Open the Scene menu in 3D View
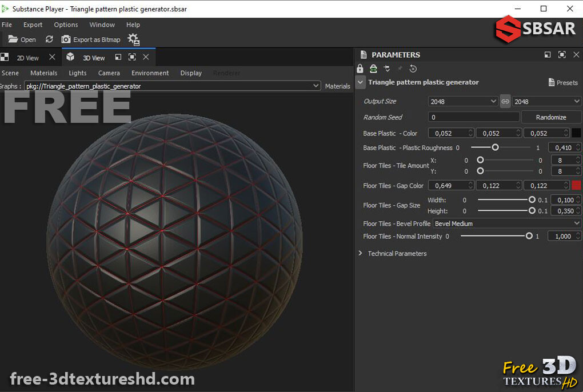Viewport: 583px width, 392px height. pyautogui.click(x=10, y=73)
